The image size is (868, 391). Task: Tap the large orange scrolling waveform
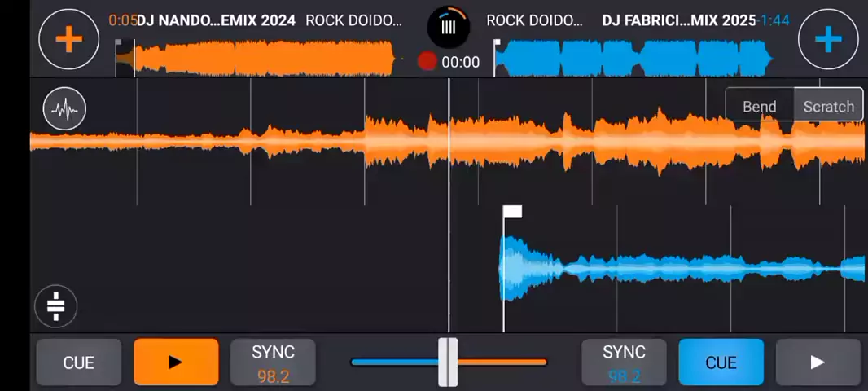coord(449,142)
